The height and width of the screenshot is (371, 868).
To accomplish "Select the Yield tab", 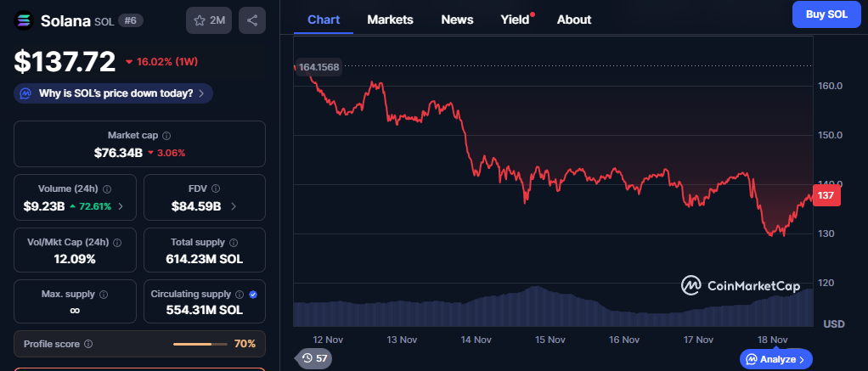I will tap(515, 20).
